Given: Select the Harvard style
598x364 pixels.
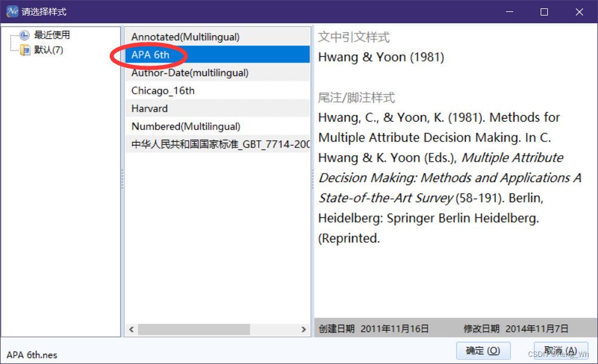Looking at the screenshot, I should [217, 108].
